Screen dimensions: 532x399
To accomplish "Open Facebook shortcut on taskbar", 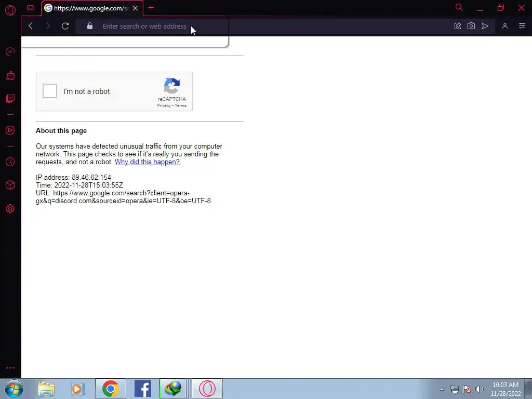I will (143, 389).
